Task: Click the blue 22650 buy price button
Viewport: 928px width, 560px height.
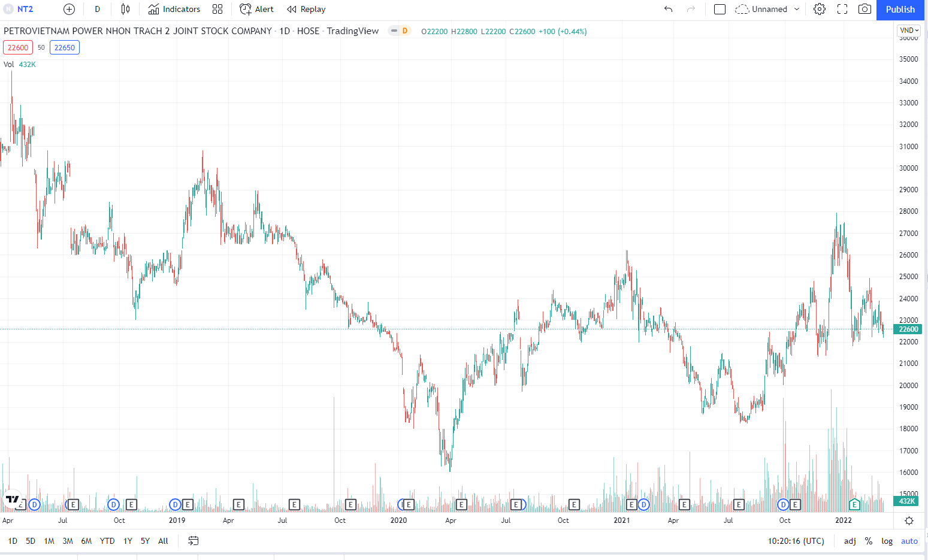Action: coord(65,47)
